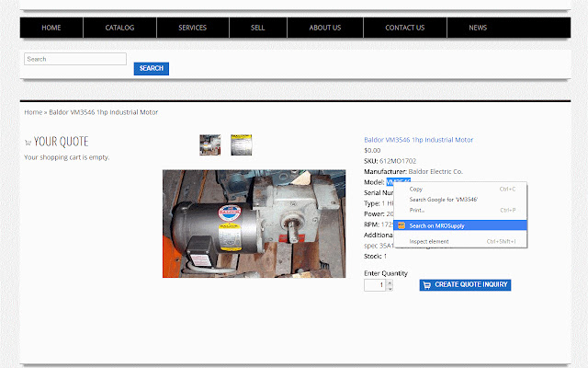This screenshot has height=368, width=588.
Task: Click the quantity input field
Action: pyautogui.click(x=375, y=285)
